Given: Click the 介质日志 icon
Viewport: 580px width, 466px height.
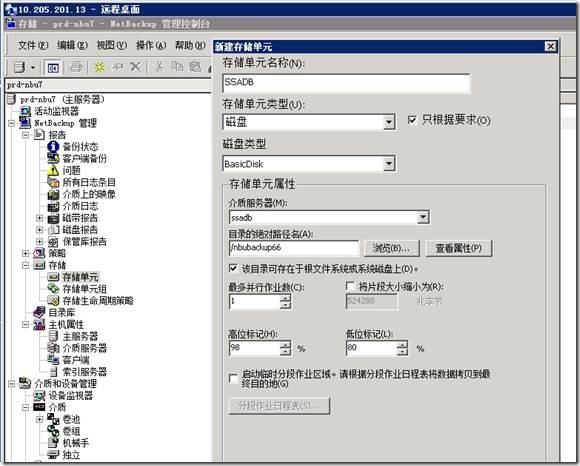Looking at the screenshot, I should (x=53, y=206).
